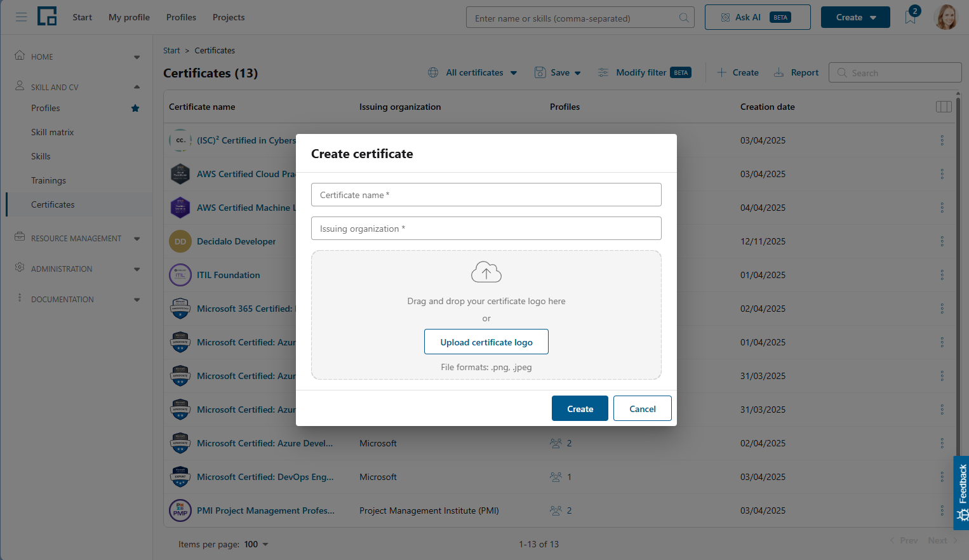Click the Decidalo Developer DD avatar
Screen dimensions: 969x560
coord(180,241)
